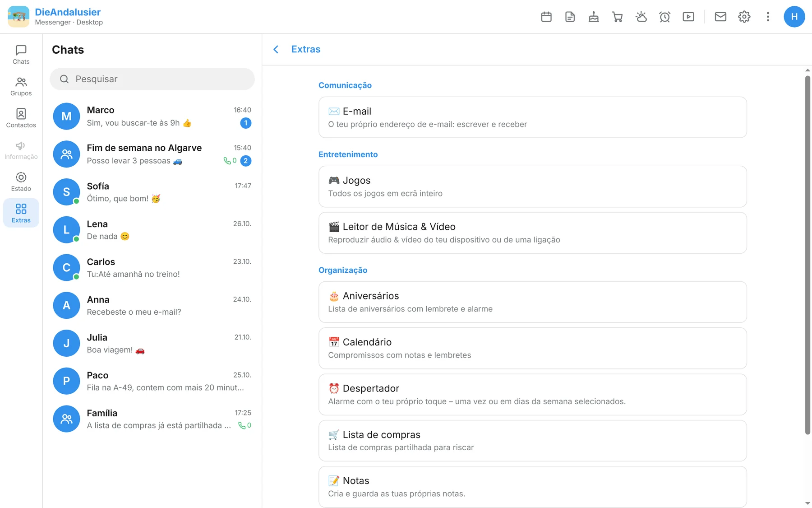The width and height of the screenshot is (812, 508).
Task: Open the chat with Paco
Action: (152, 381)
